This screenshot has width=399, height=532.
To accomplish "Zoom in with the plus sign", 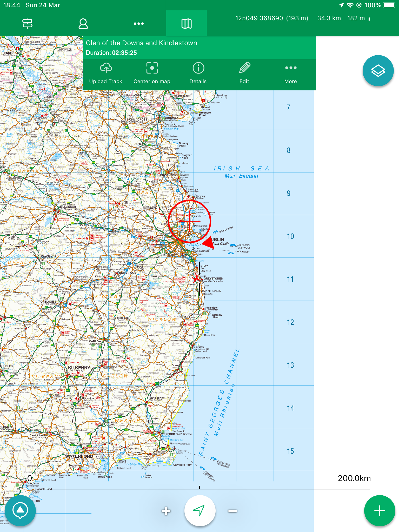I will (166, 511).
